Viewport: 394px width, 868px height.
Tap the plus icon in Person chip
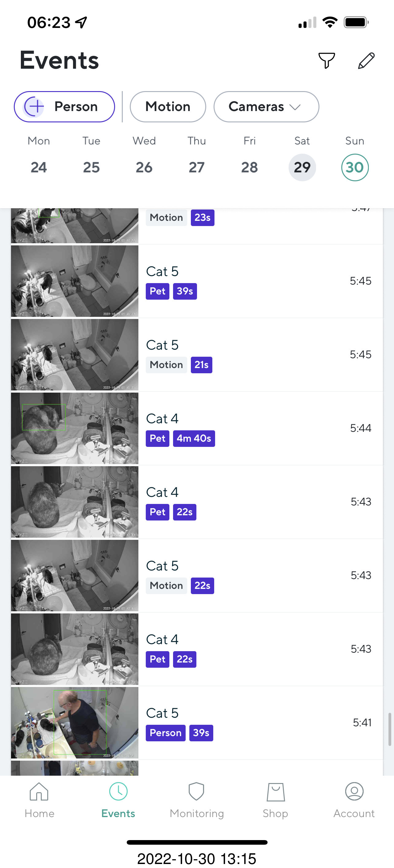34,106
